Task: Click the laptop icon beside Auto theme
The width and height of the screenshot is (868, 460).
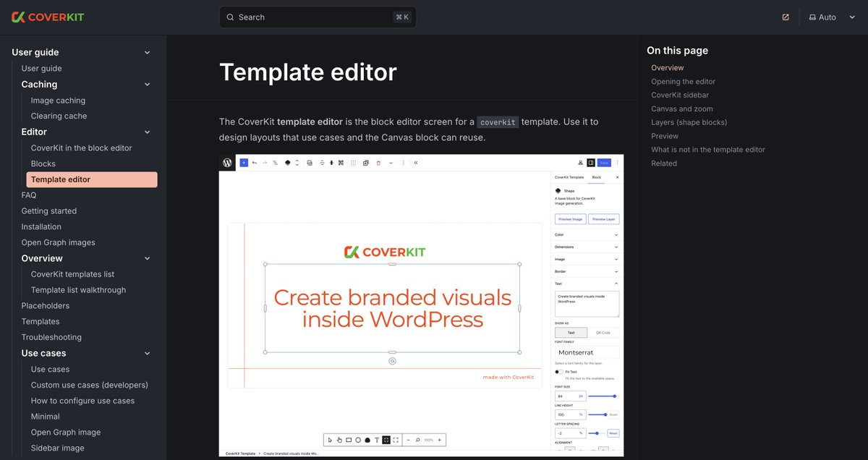Action: pyautogui.click(x=812, y=17)
